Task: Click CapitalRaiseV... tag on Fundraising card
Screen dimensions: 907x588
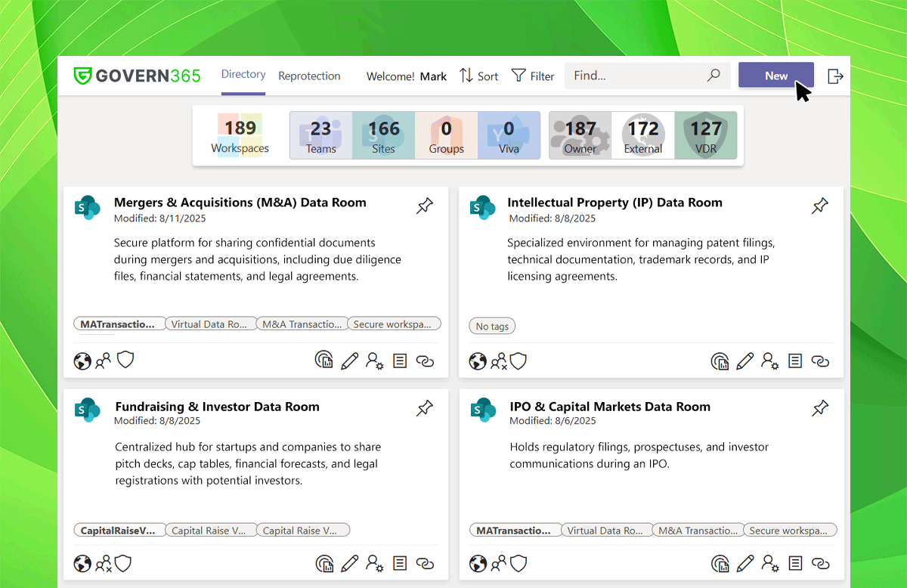Action: [x=119, y=531]
